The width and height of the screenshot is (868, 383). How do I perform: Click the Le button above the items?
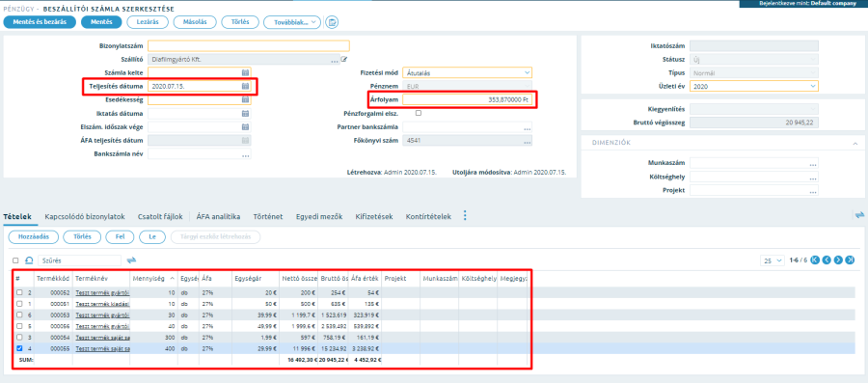click(x=152, y=237)
